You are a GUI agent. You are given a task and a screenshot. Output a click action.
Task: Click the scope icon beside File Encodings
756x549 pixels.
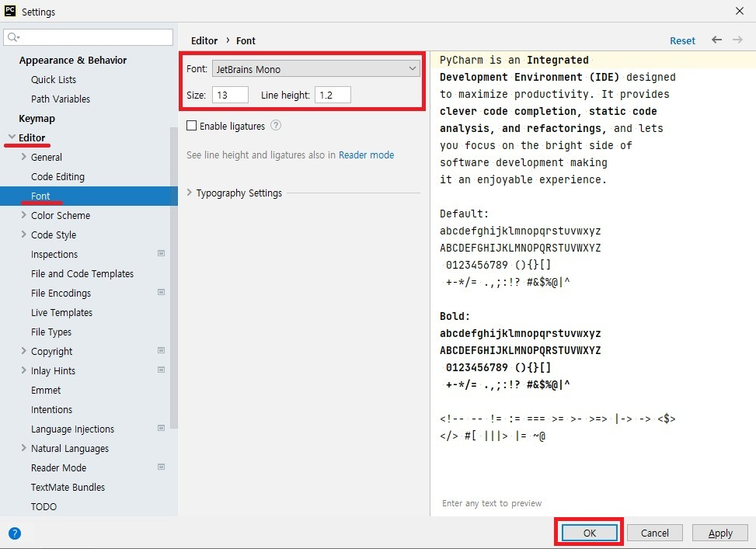pyautogui.click(x=162, y=293)
